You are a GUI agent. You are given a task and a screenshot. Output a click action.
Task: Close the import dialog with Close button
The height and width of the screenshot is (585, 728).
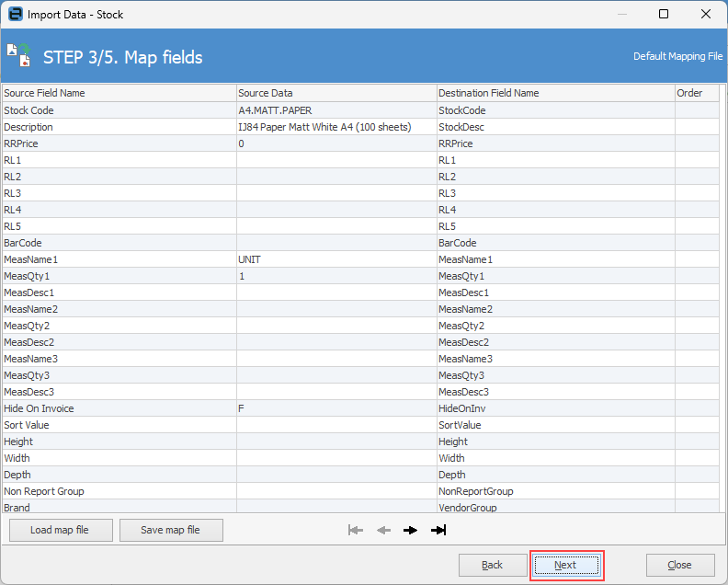[x=680, y=565]
